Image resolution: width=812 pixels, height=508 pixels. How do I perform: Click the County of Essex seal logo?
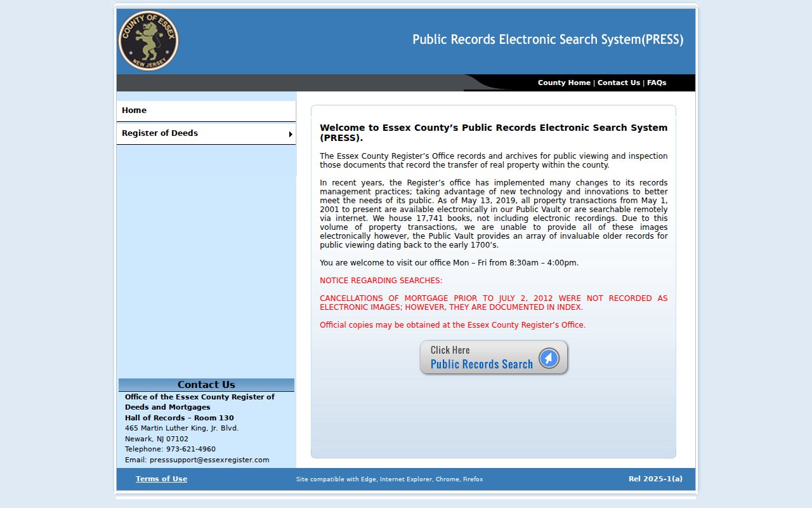tap(148, 41)
